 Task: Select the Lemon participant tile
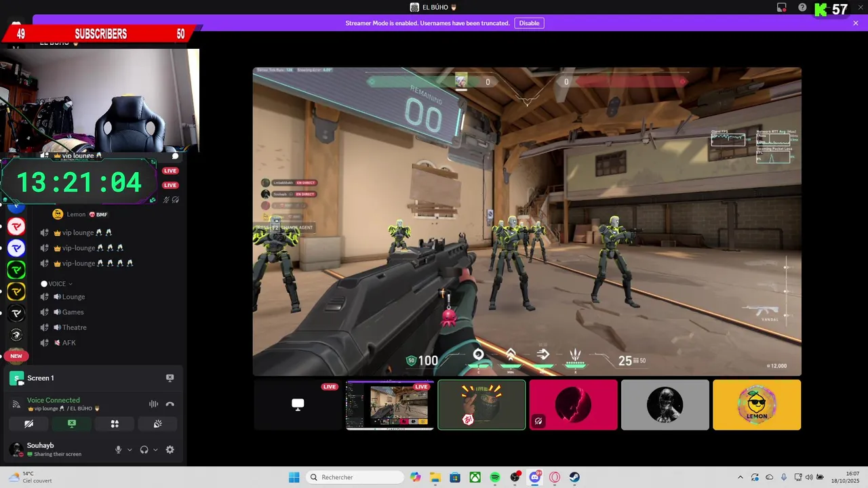point(757,405)
